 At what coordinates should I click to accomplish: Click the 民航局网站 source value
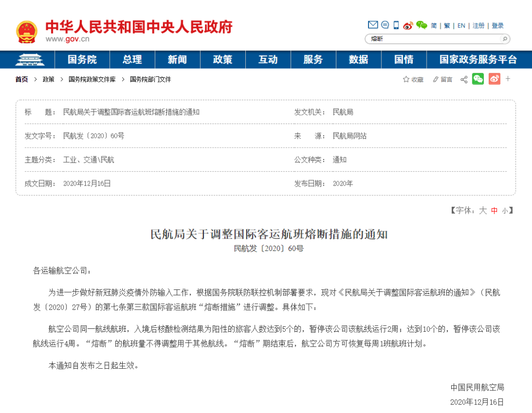349,136
